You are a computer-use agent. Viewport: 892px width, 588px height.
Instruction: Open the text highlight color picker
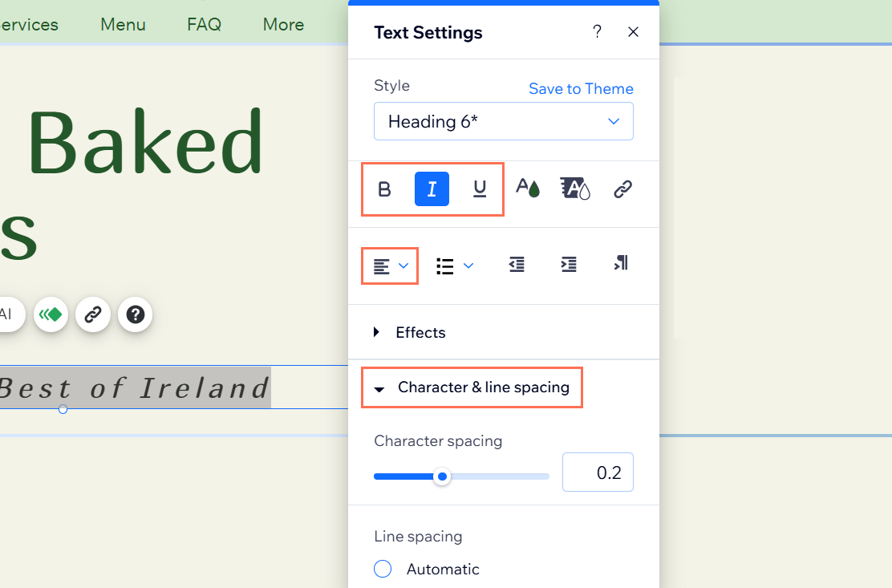(x=575, y=189)
